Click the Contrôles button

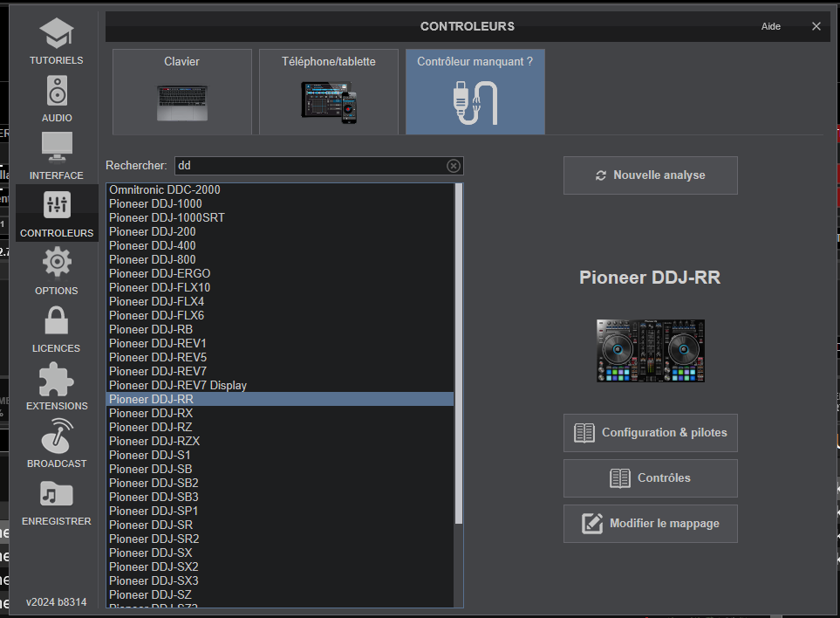(651, 478)
